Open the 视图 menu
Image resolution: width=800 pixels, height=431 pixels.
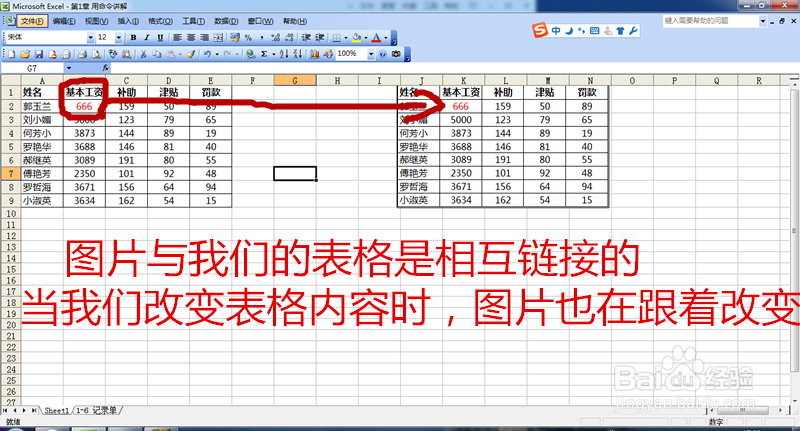[x=96, y=21]
